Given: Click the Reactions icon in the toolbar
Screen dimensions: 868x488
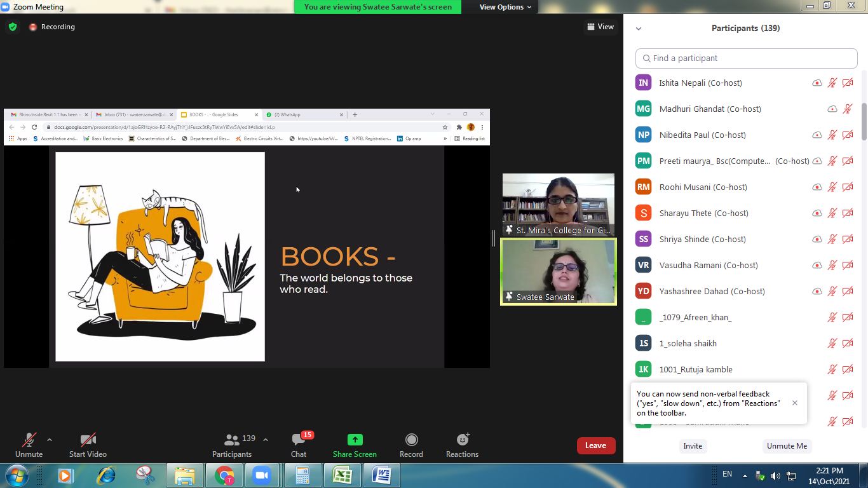Looking at the screenshot, I should pyautogui.click(x=462, y=440).
